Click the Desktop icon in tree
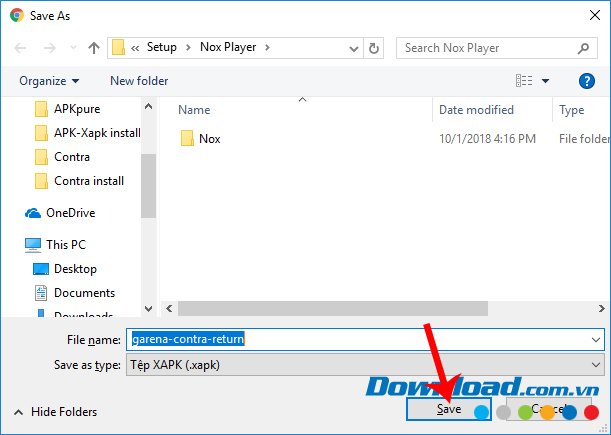The height and width of the screenshot is (435, 611). click(x=41, y=269)
